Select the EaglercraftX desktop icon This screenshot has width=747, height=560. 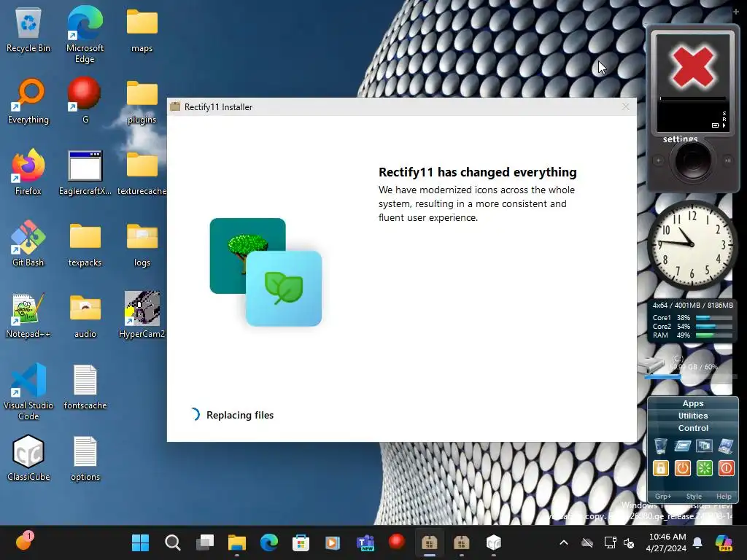click(85, 172)
